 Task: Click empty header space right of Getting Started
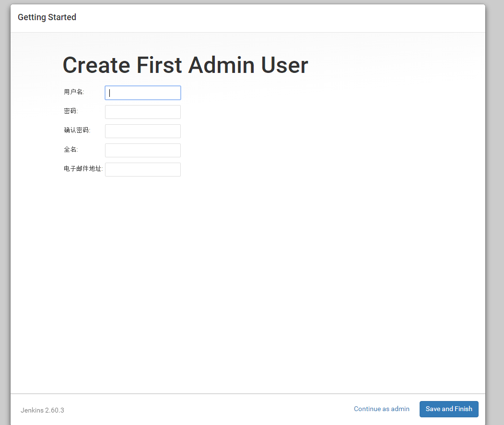(288, 18)
